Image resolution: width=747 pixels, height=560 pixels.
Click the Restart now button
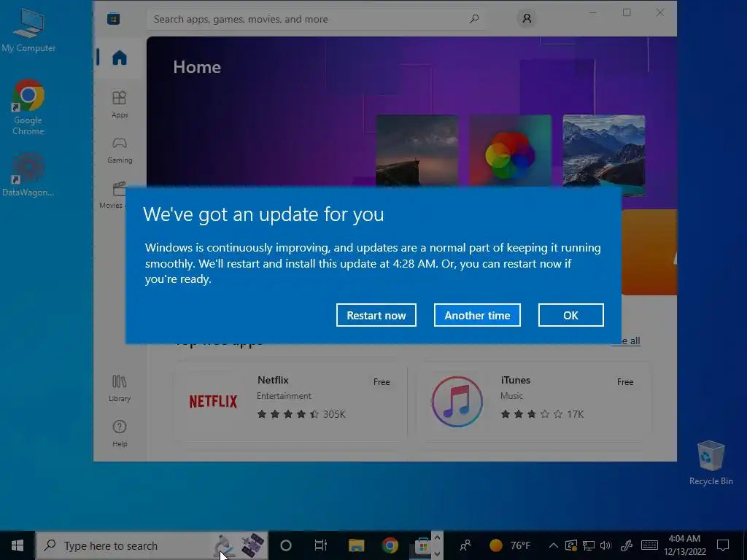click(376, 315)
